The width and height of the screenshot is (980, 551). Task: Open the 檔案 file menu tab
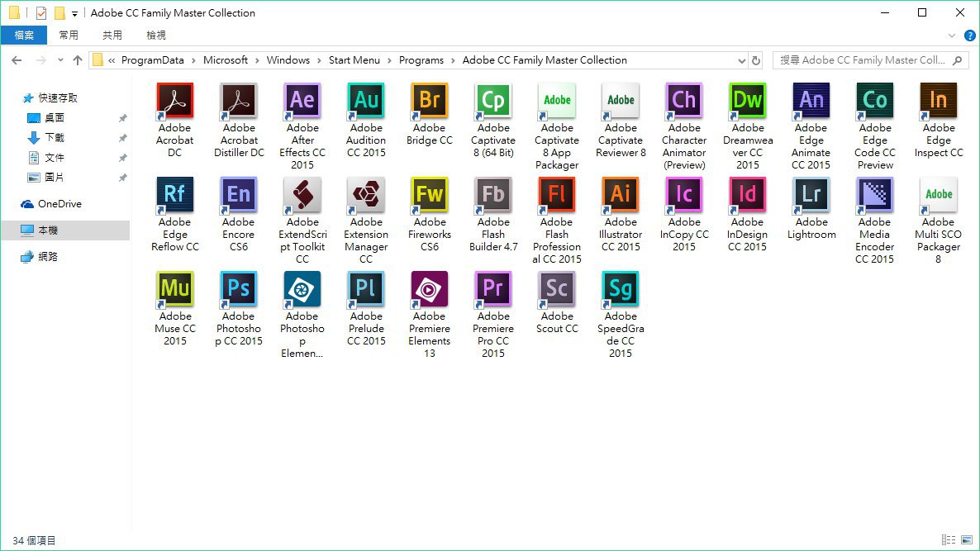click(x=24, y=35)
